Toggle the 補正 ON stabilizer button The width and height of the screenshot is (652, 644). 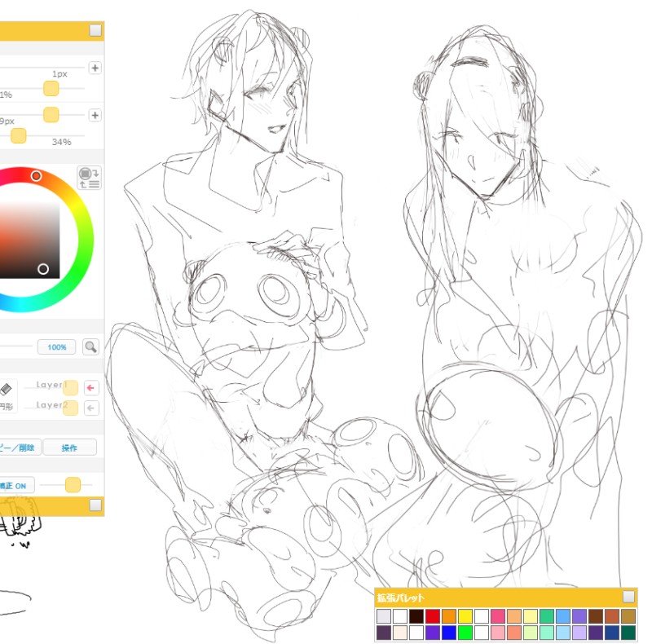tap(16, 486)
